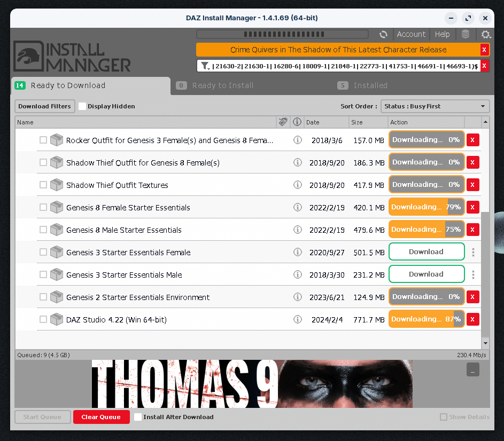Open Sort Order dropdown
Viewport: 504px width, 441px height.
click(x=435, y=106)
